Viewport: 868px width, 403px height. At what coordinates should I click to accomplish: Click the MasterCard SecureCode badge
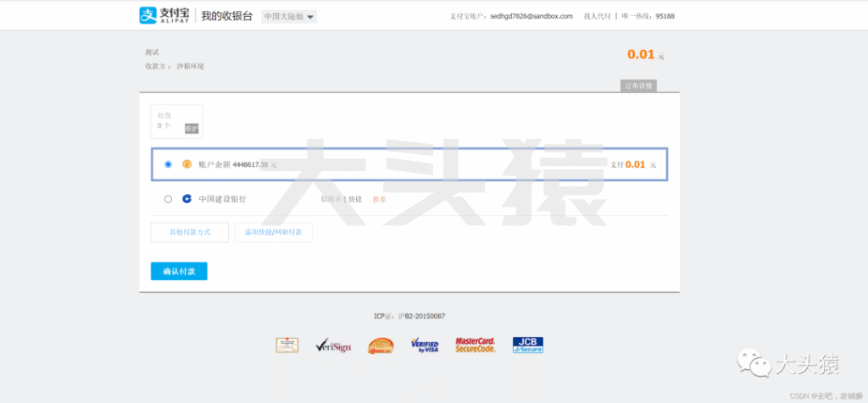tap(476, 345)
